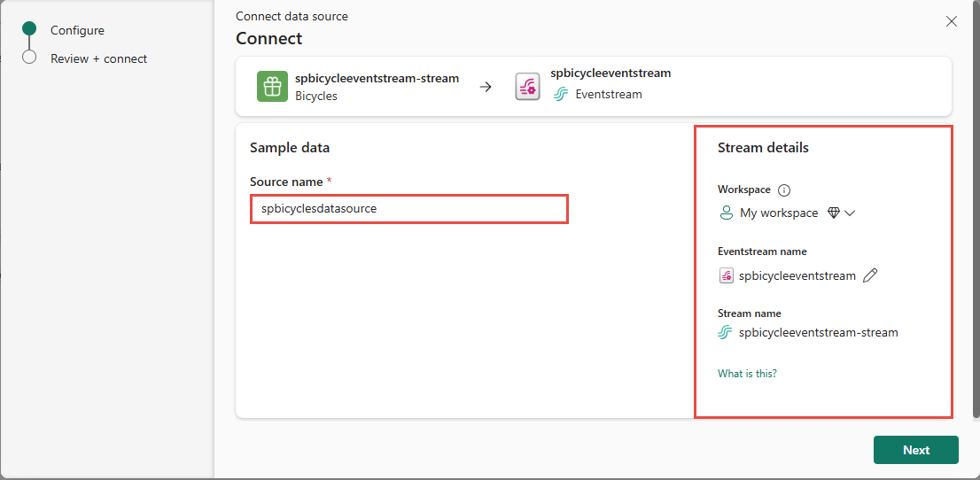Select the filled Configure step circle
This screenshot has height=480, width=980.
(28, 28)
